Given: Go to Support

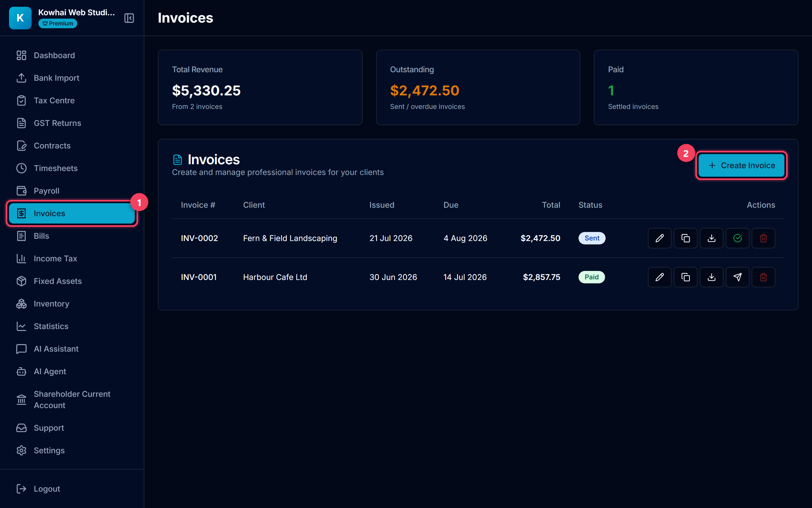Looking at the screenshot, I should [x=72, y=428].
